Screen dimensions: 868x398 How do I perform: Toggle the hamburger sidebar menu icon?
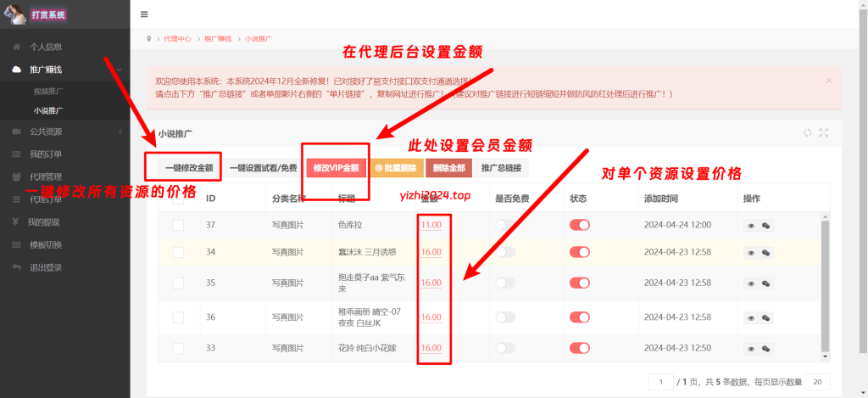(x=144, y=14)
